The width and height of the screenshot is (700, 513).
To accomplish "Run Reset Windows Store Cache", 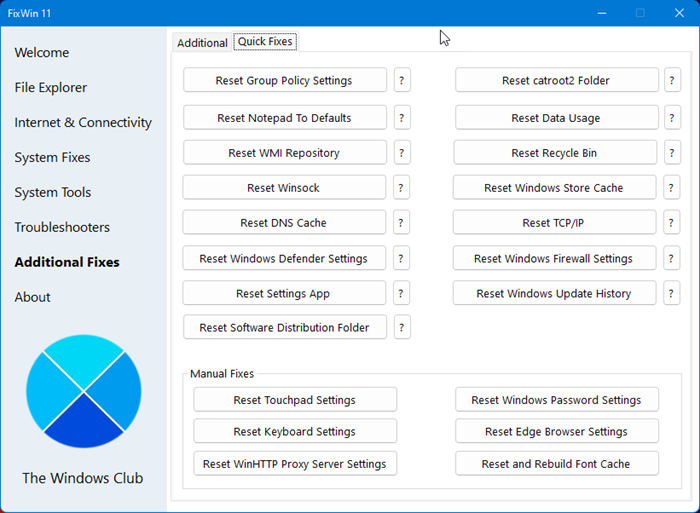I will point(554,188).
